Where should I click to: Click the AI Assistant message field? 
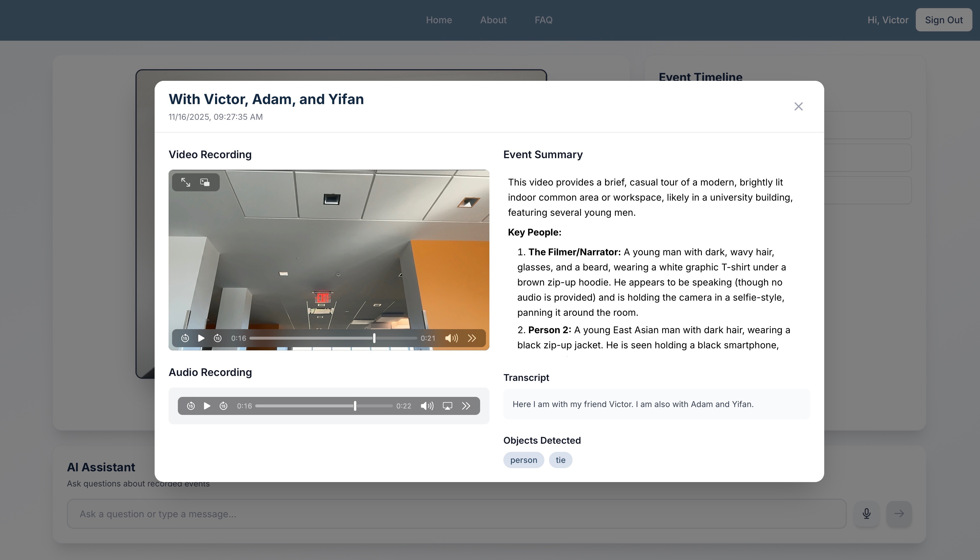coord(456,514)
